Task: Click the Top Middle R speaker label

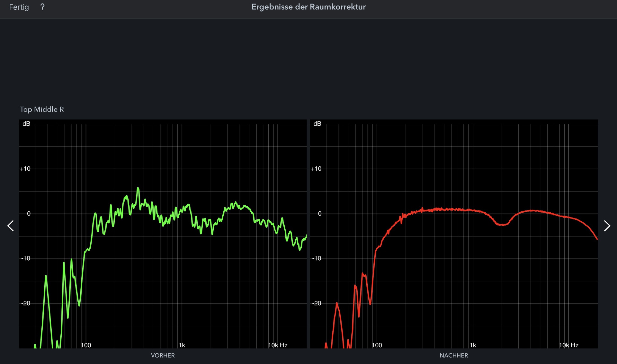Action: 42,110
